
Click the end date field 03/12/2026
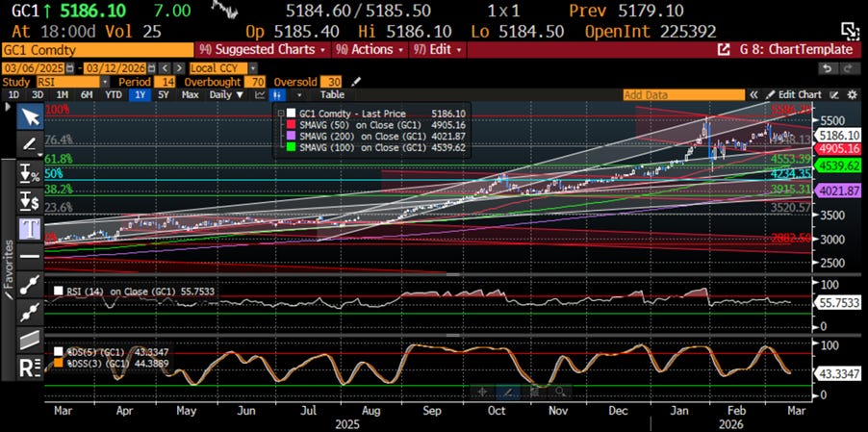coord(115,68)
